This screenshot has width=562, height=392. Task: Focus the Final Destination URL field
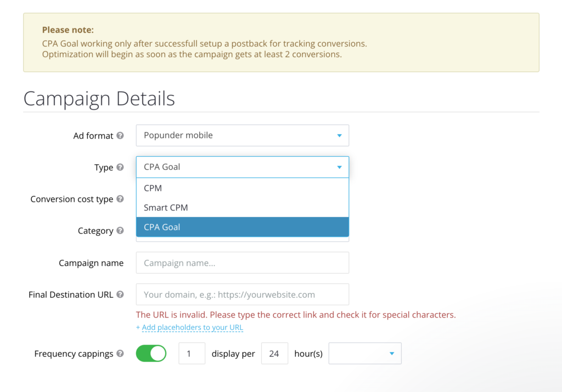(x=242, y=294)
